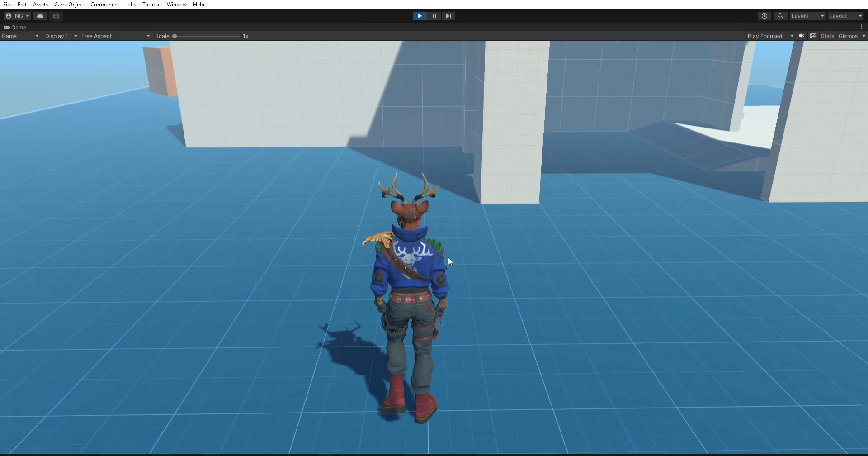Open the undo history icon
Viewport: 868px width, 456px height.
764,16
